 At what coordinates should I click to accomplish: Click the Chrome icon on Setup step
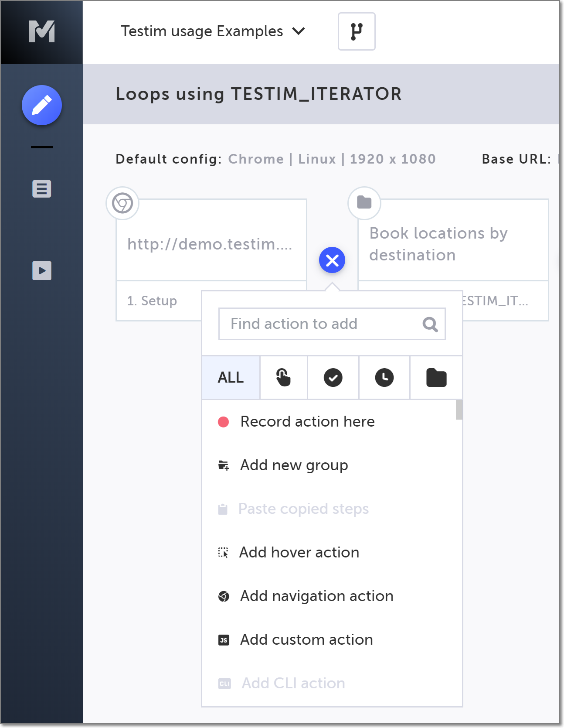pyautogui.click(x=122, y=203)
